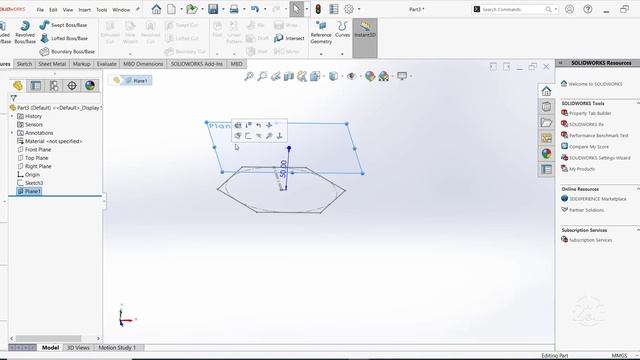Open Performance Benchmark Test link
The width and height of the screenshot is (640, 360).
coord(598,135)
